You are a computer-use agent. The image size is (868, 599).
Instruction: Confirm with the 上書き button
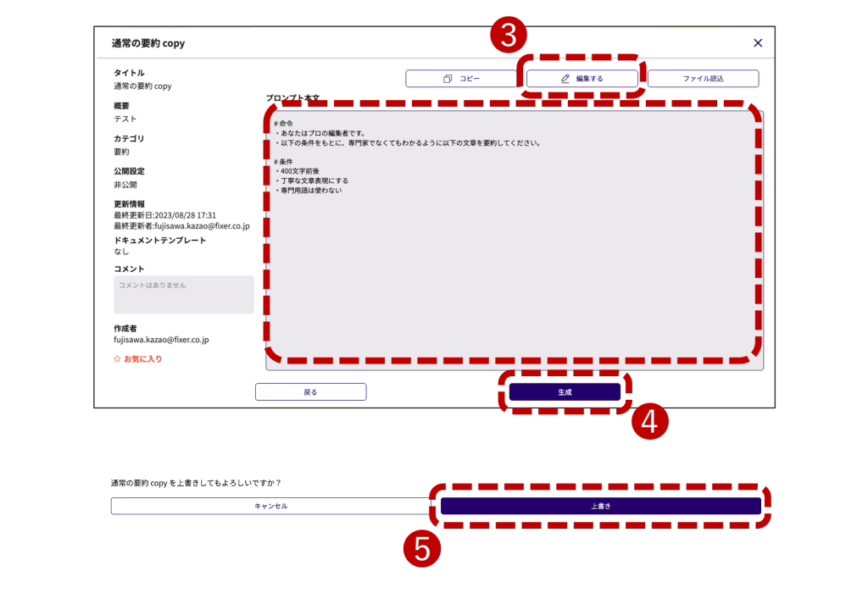(600, 506)
